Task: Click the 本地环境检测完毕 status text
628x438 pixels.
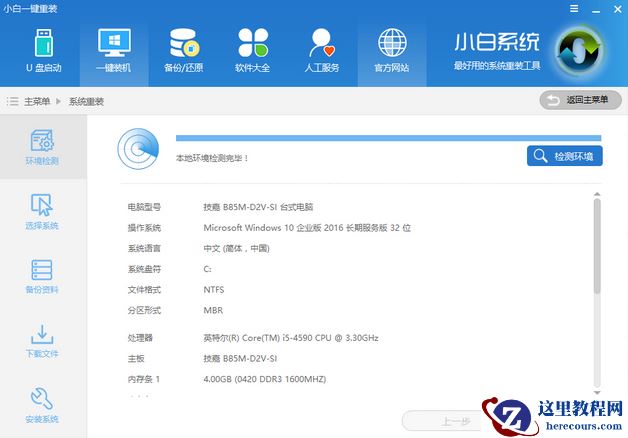Action: point(212,158)
